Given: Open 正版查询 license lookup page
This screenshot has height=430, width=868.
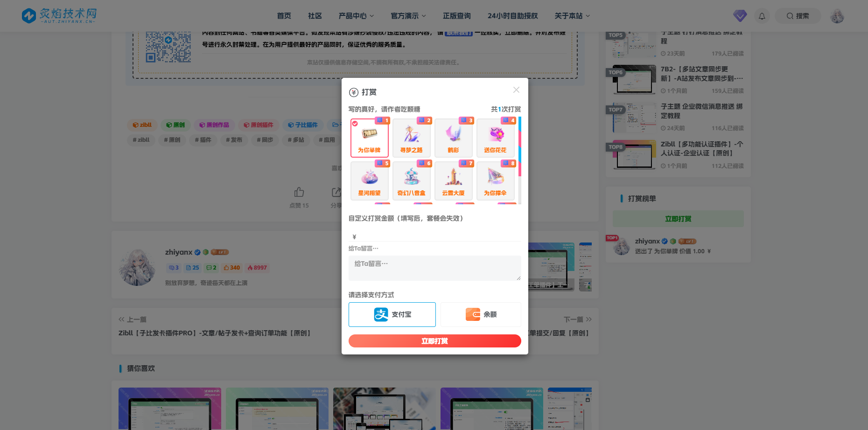Looking at the screenshot, I should point(457,16).
